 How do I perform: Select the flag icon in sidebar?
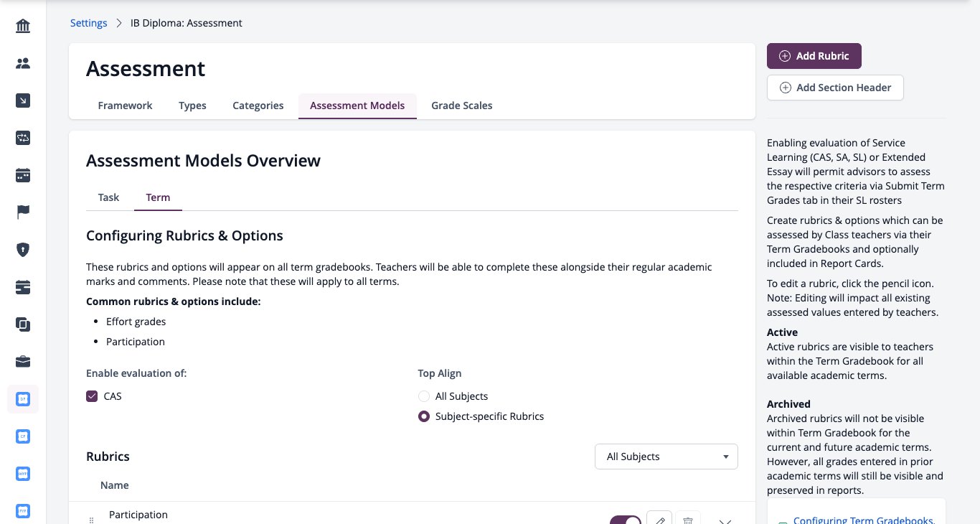(x=23, y=212)
